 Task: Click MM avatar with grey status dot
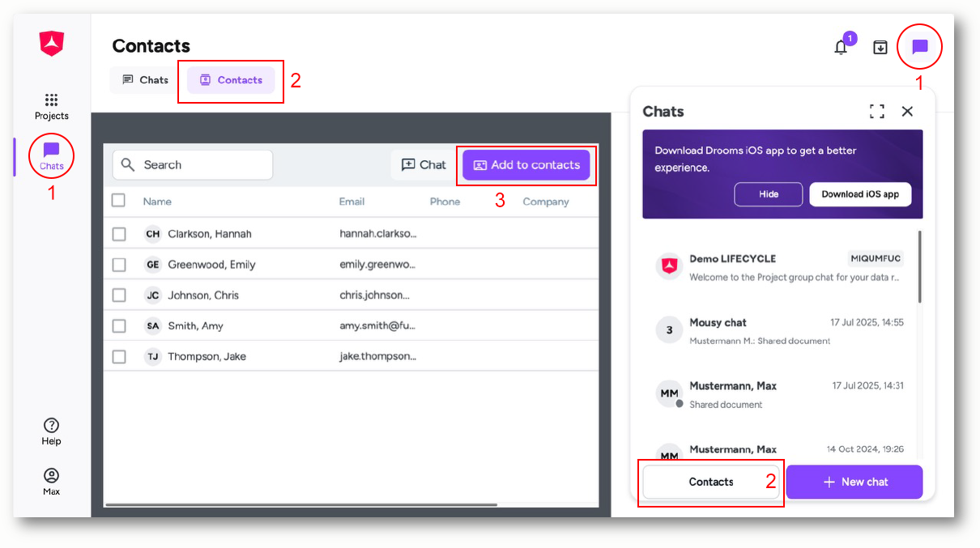[669, 393]
